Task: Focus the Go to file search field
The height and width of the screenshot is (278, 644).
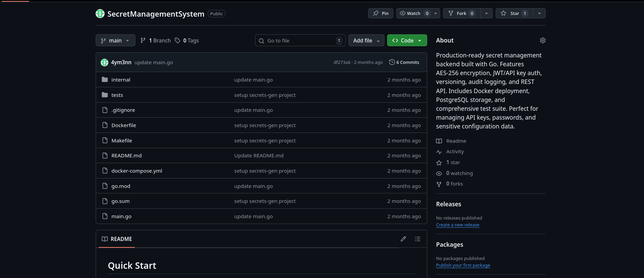Action: point(300,40)
